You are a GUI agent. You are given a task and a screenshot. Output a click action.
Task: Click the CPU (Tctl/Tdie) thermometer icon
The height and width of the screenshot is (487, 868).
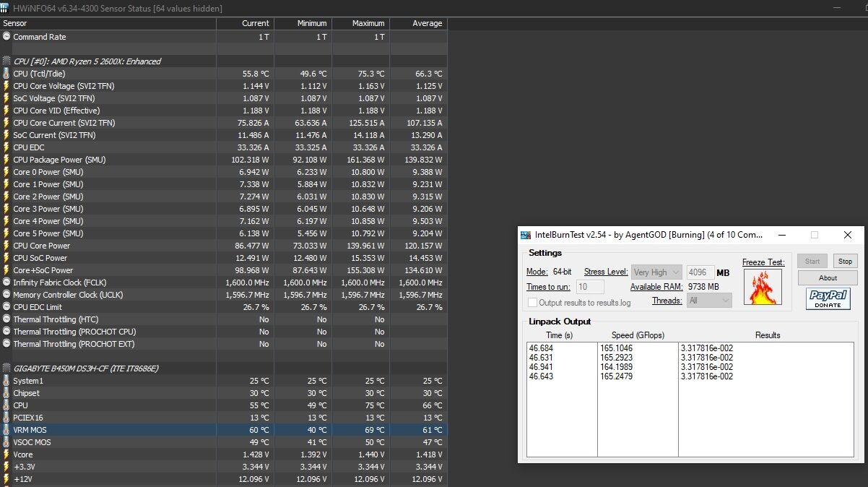point(6,74)
